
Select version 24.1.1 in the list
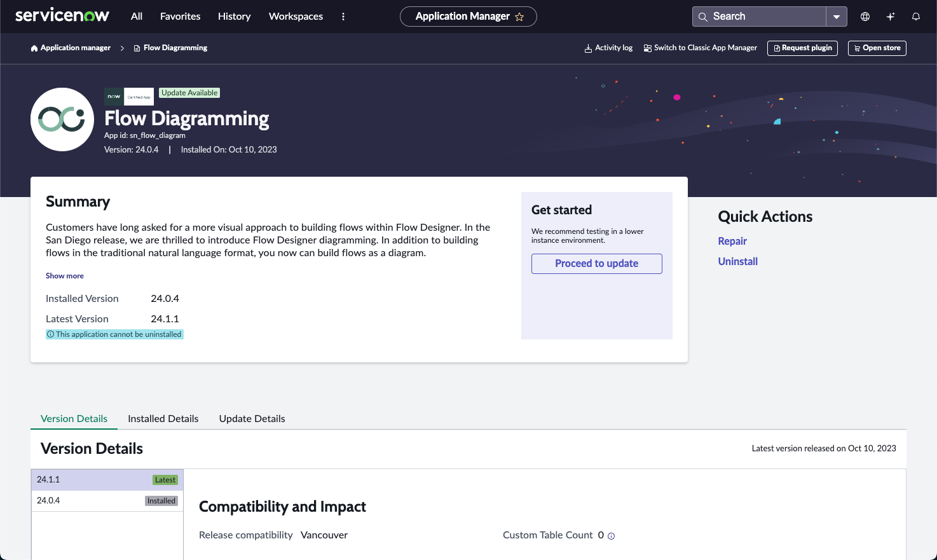[x=107, y=480]
